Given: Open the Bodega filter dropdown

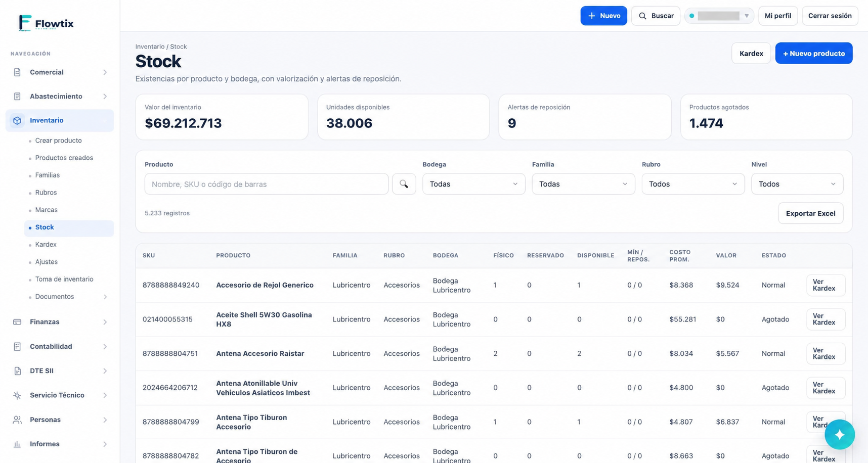Looking at the screenshot, I should coord(474,184).
